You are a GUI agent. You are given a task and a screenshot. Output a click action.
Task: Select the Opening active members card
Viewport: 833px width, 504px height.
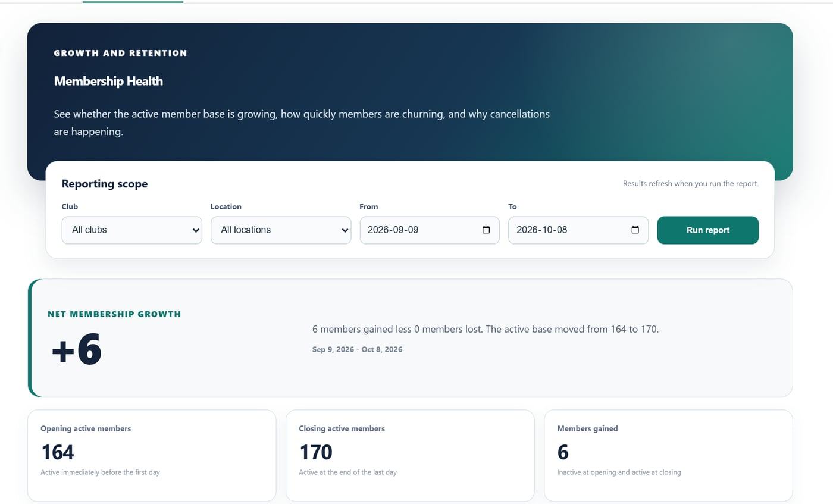(x=152, y=455)
